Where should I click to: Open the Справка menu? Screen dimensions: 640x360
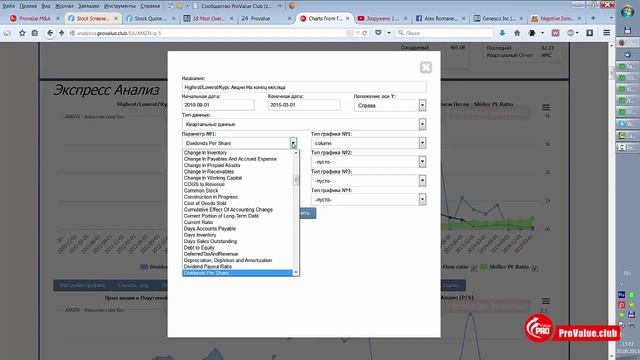pyautogui.click(x=150, y=6)
